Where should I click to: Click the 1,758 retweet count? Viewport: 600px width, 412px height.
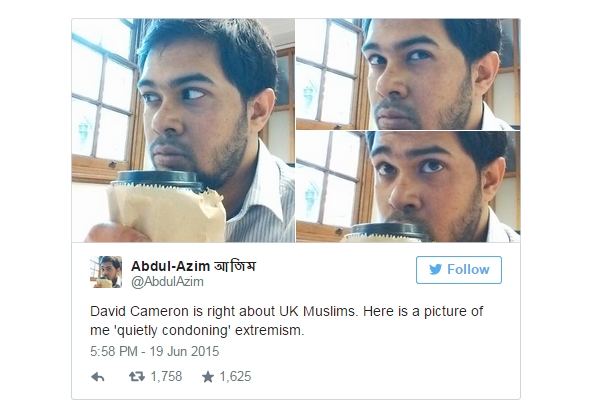(166, 376)
